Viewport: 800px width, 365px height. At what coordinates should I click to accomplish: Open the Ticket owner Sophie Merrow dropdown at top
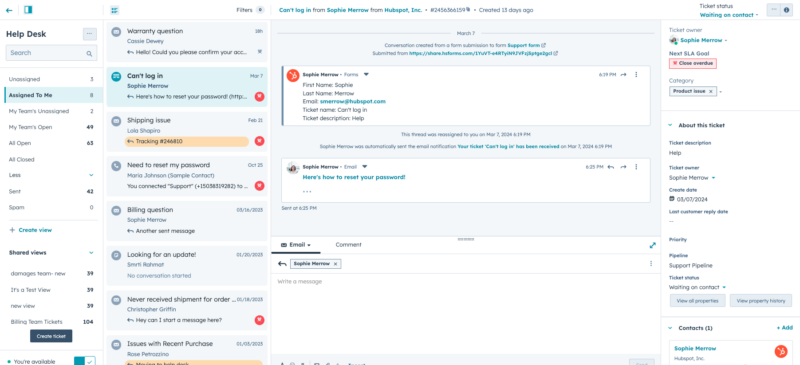tap(704, 40)
